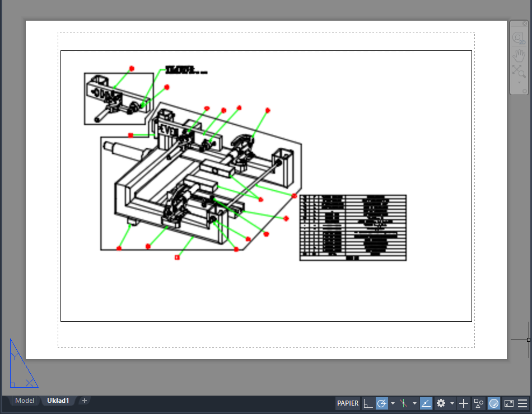
Task: Click the annotation monitor plus icon
Action: [x=464, y=403]
